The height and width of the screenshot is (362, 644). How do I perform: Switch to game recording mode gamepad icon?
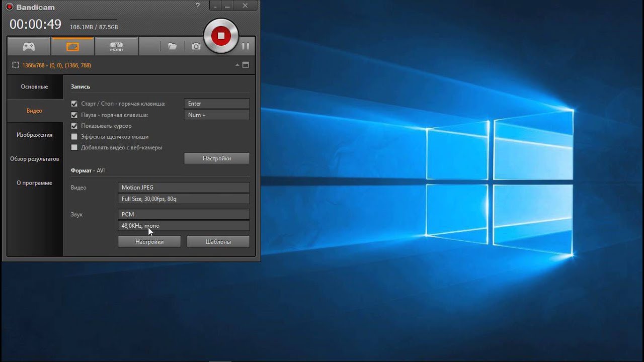point(29,46)
